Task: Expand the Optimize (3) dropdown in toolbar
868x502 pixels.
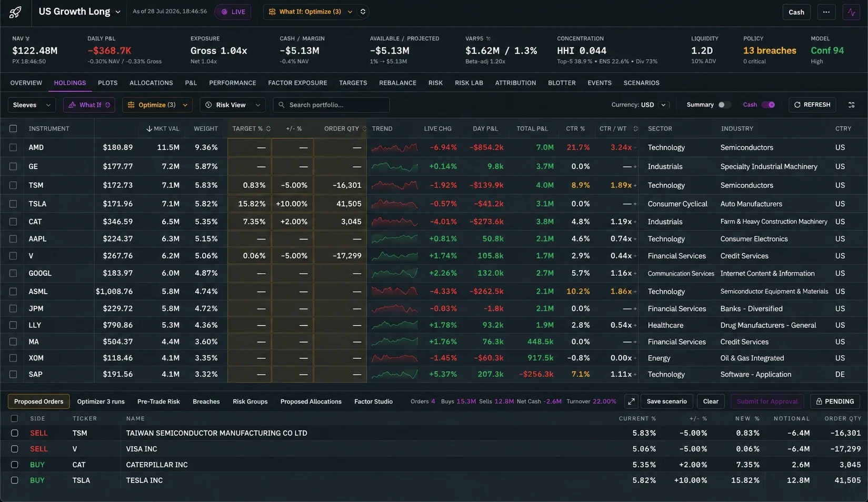Action: pos(157,105)
